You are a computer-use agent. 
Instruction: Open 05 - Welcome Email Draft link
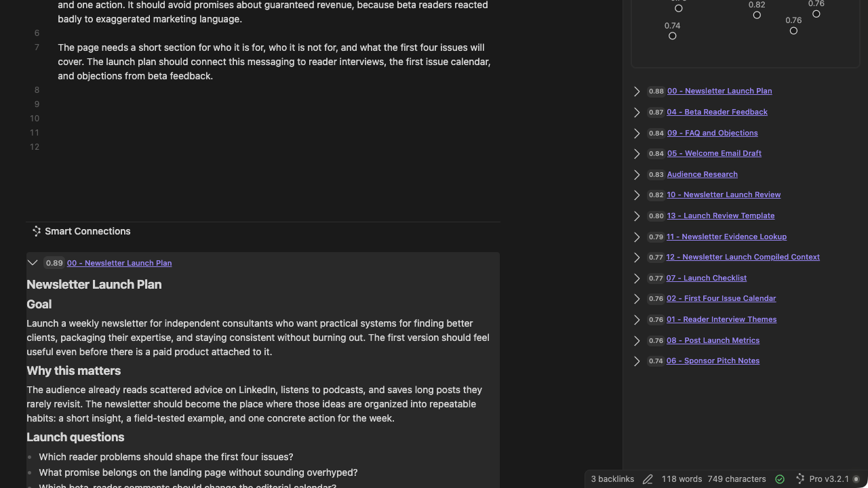(x=714, y=153)
